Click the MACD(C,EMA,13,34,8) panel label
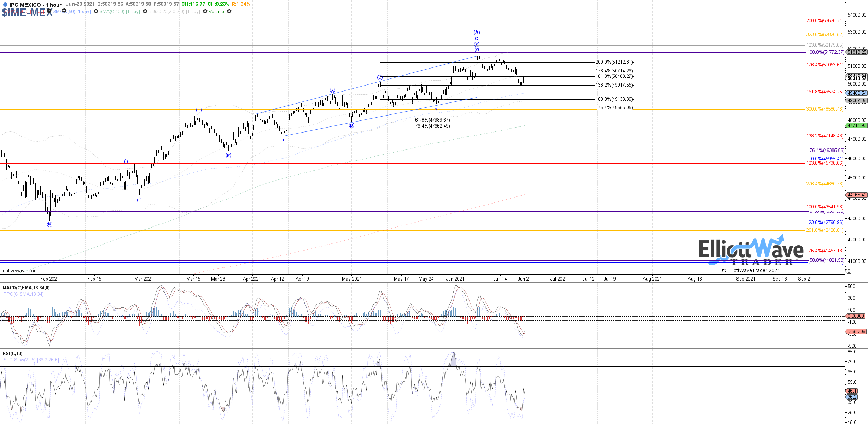Viewport: 868px width, 424px height. pyautogui.click(x=26, y=288)
